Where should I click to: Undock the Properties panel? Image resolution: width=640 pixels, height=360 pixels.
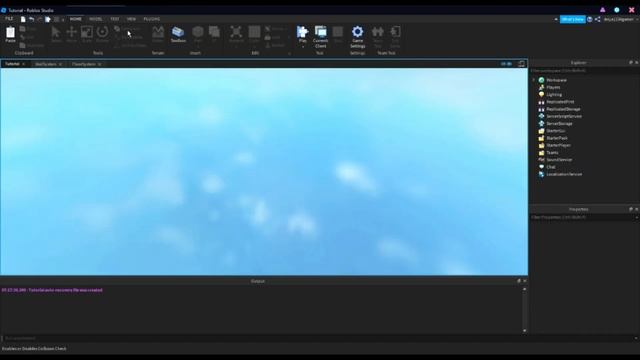click(631, 209)
